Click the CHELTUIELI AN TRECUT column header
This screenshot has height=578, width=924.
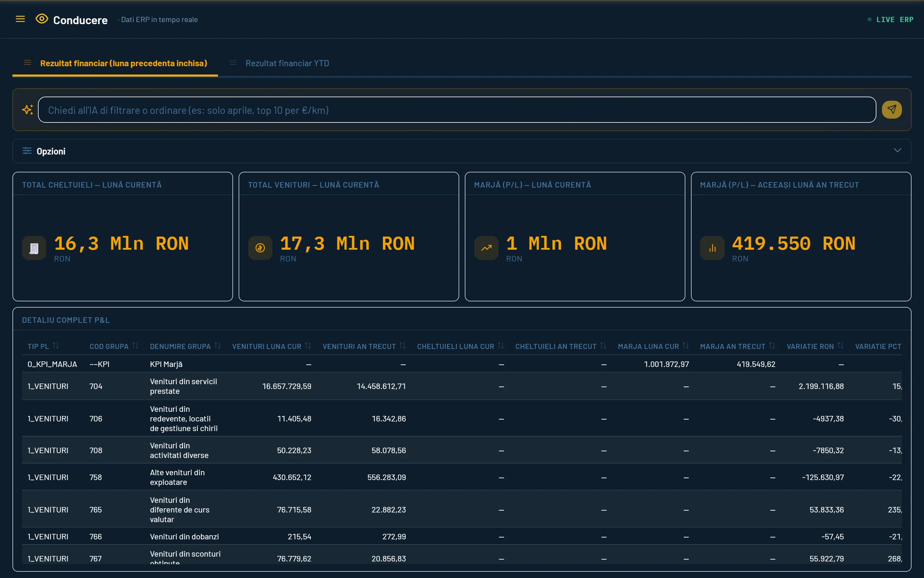pos(556,346)
